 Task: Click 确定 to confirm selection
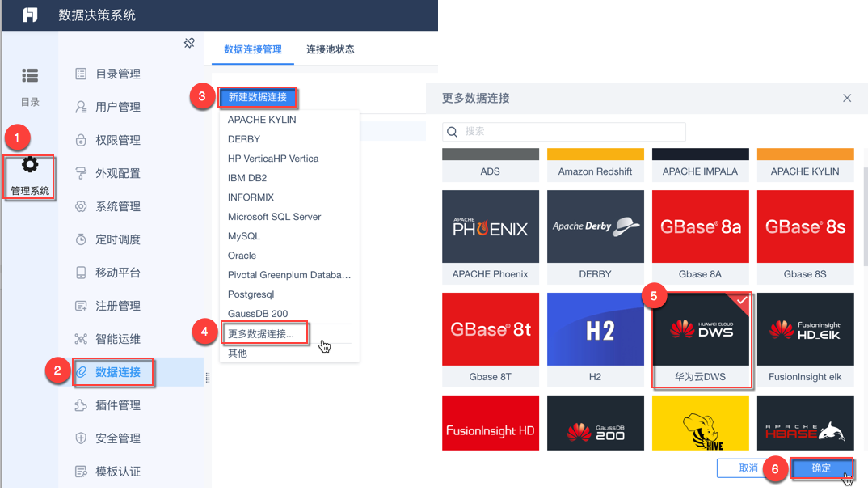tap(821, 468)
